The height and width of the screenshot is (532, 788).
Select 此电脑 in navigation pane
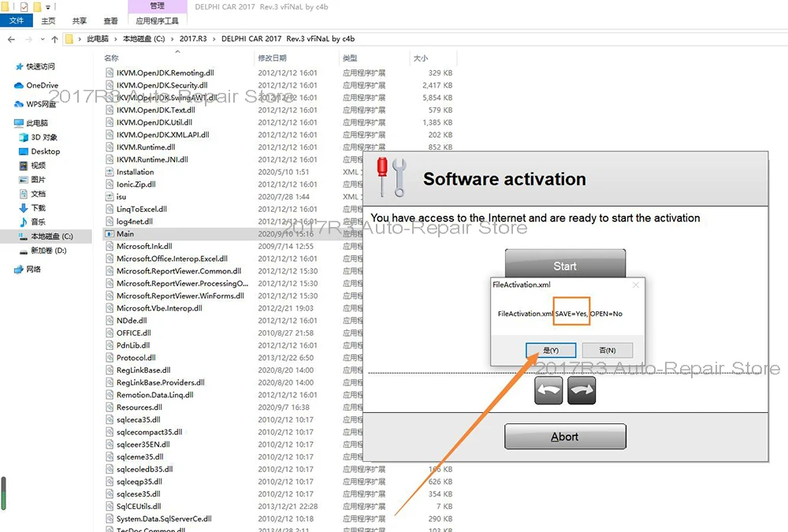coord(32,123)
